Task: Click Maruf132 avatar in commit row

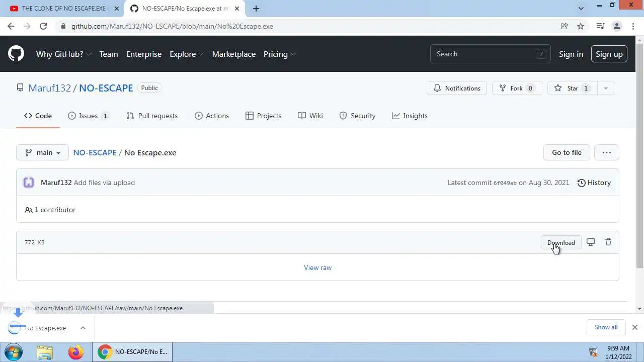Action: tap(29, 183)
